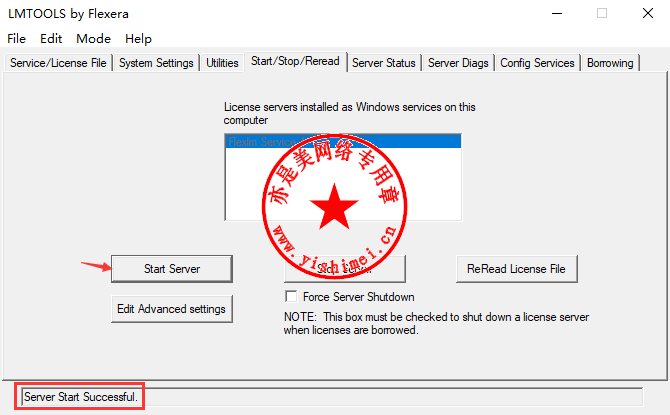The image size is (670, 415).
Task: Click the Server Start Successful status text
Action: coord(80,397)
